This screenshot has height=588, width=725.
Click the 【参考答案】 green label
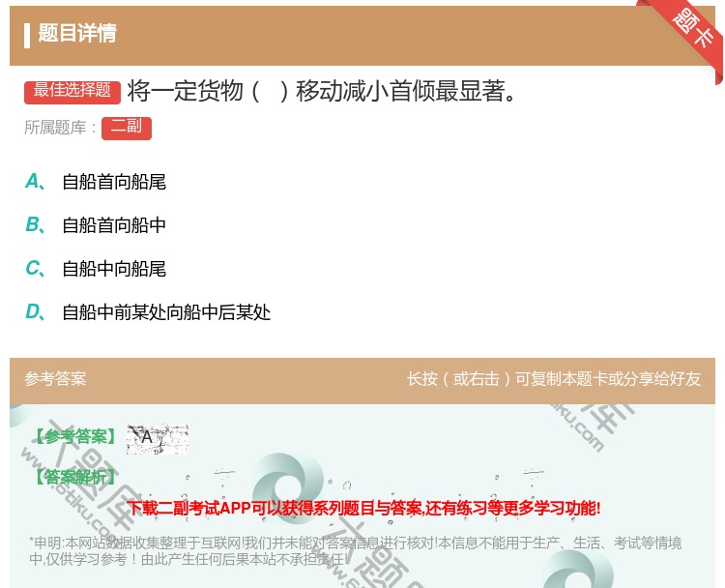coord(74,436)
